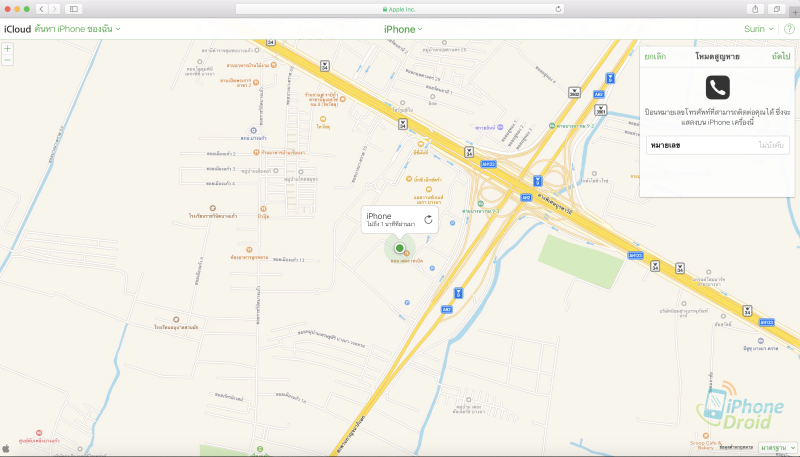Open the iCloud help question mark
800x457 pixels.
point(789,29)
